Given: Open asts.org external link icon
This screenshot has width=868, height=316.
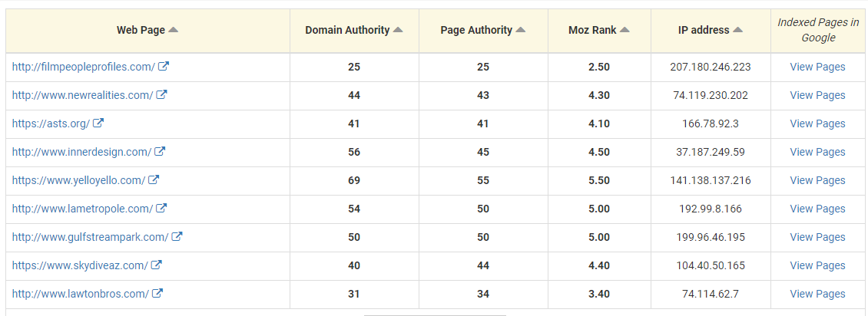Looking at the screenshot, I should [98, 123].
